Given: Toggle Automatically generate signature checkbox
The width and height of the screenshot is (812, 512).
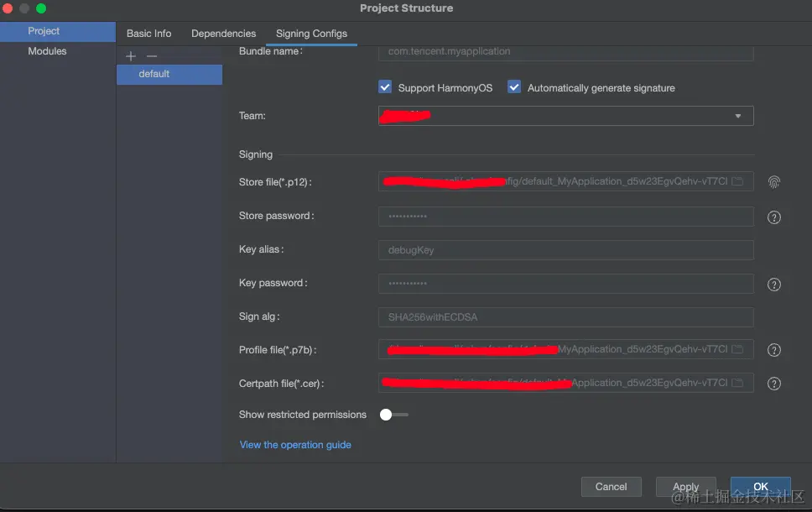Looking at the screenshot, I should [x=514, y=87].
